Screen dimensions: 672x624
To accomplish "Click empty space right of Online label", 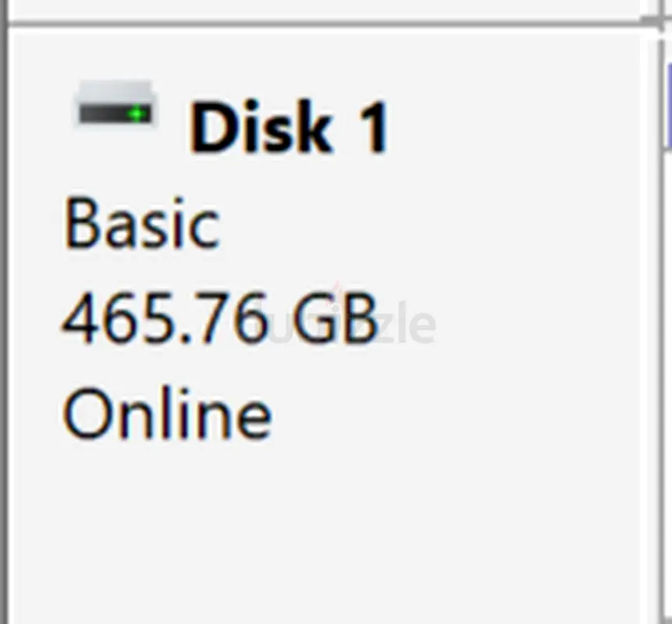I will click(x=453, y=414).
